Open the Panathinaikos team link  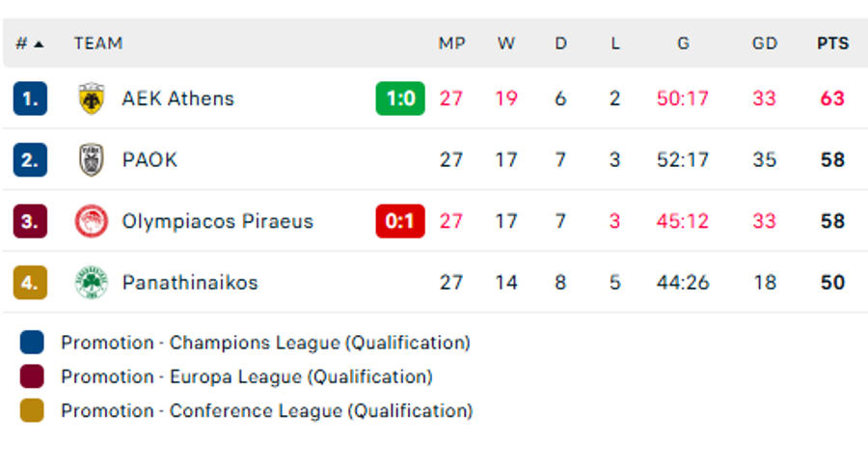click(190, 283)
